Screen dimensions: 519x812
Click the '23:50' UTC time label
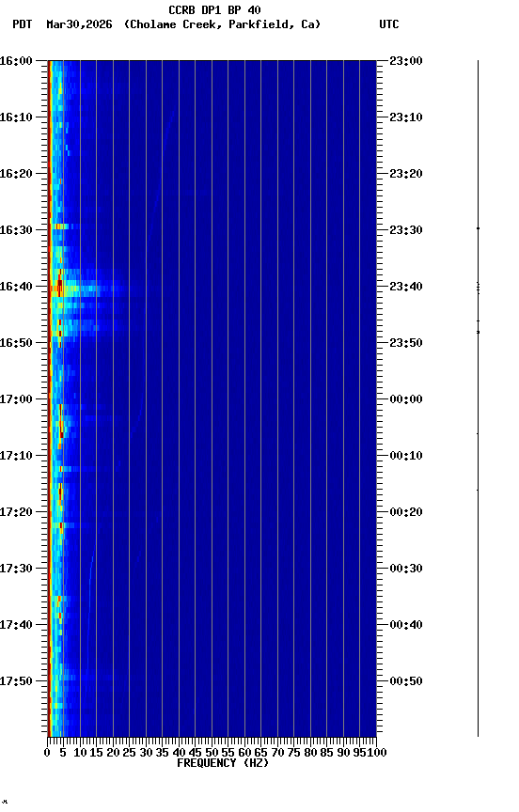(x=406, y=343)
